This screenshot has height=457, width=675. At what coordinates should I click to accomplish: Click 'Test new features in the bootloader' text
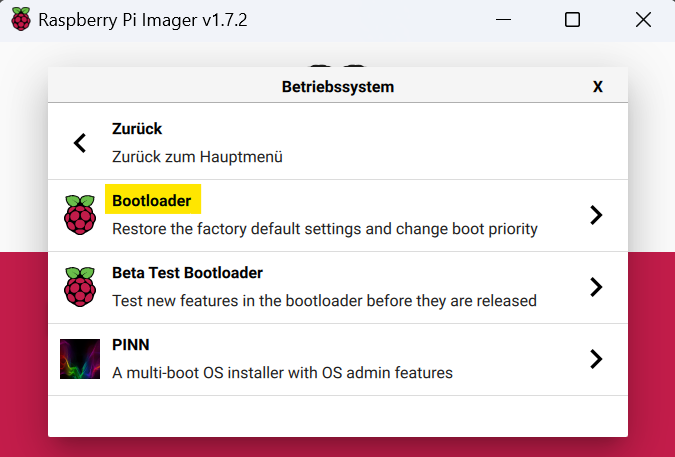[x=324, y=301]
